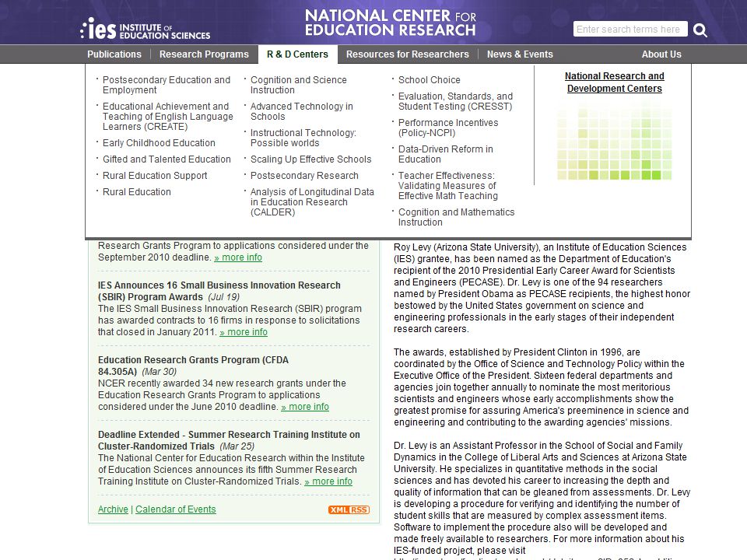Click more info for September 2010 deadline
This screenshot has width=747, height=560.
click(238, 257)
